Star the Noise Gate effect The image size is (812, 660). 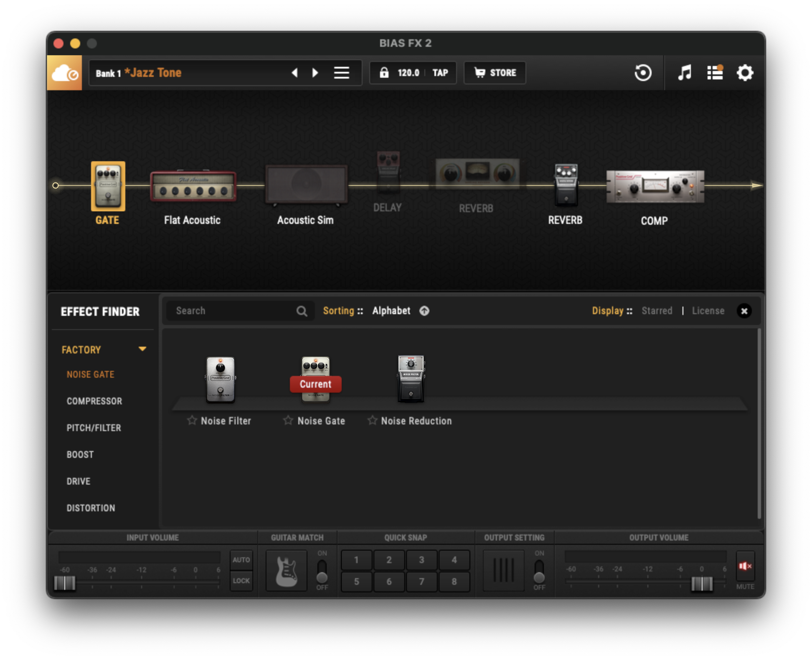pos(288,420)
